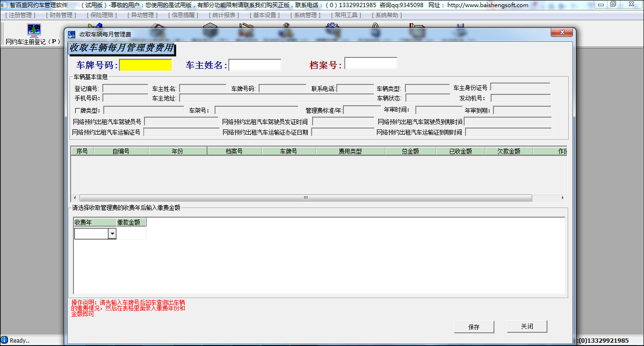Click the 关闭 button to close dialog
The height and width of the screenshot is (346, 644).
tap(527, 327)
